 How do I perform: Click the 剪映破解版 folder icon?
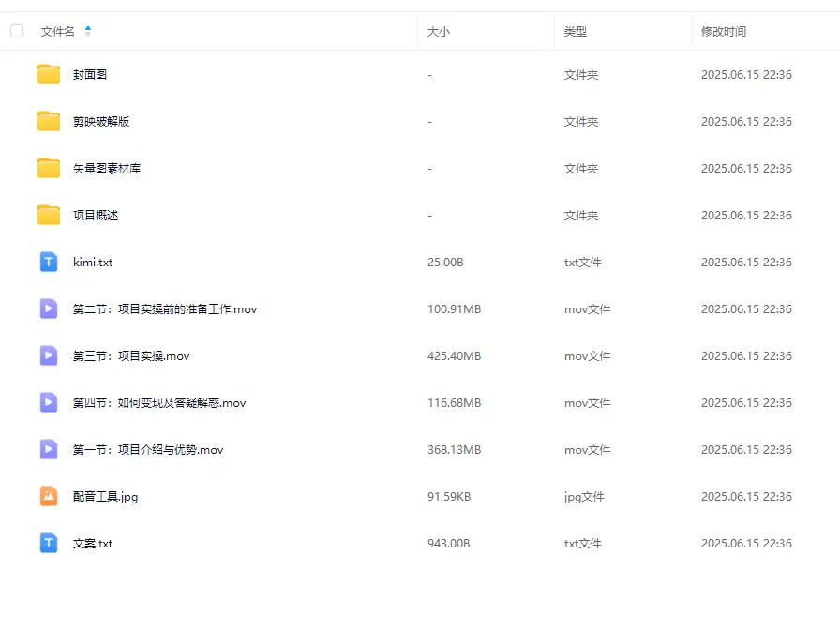pyautogui.click(x=49, y=121)
